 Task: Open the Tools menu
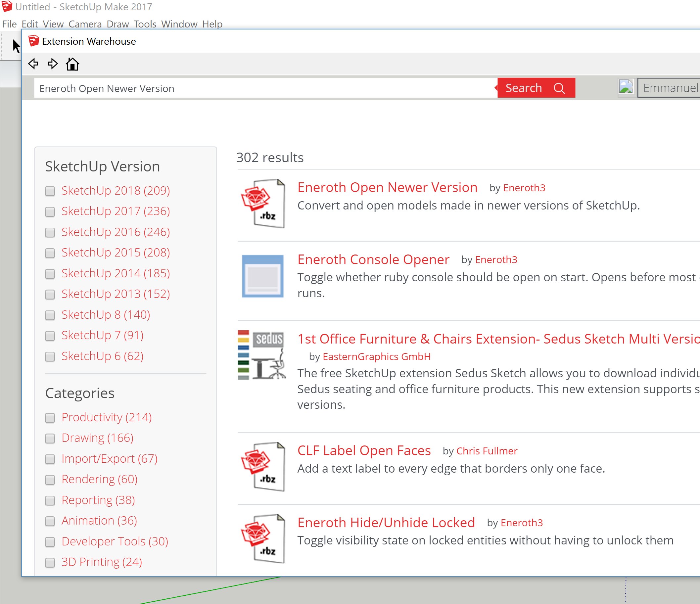pyautogui.click(x=145, y=24)
